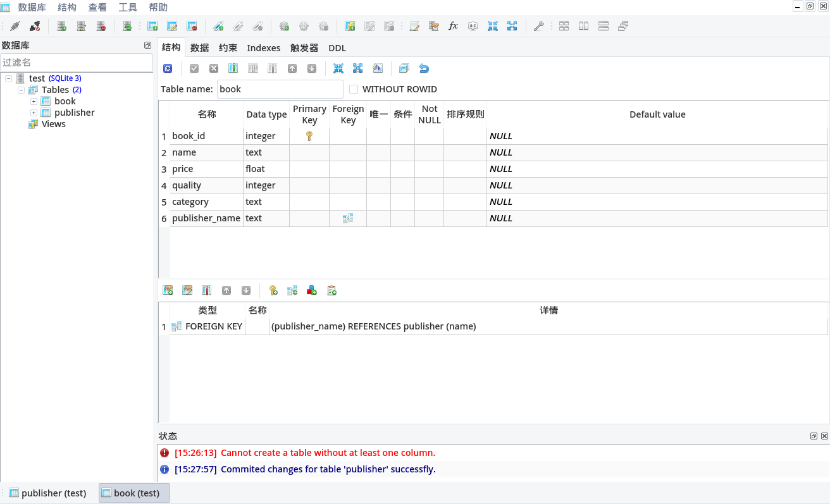Toggle the WITHOUT ROWID checkbox
Screen dimensions: 830x504
pos(354,89)
